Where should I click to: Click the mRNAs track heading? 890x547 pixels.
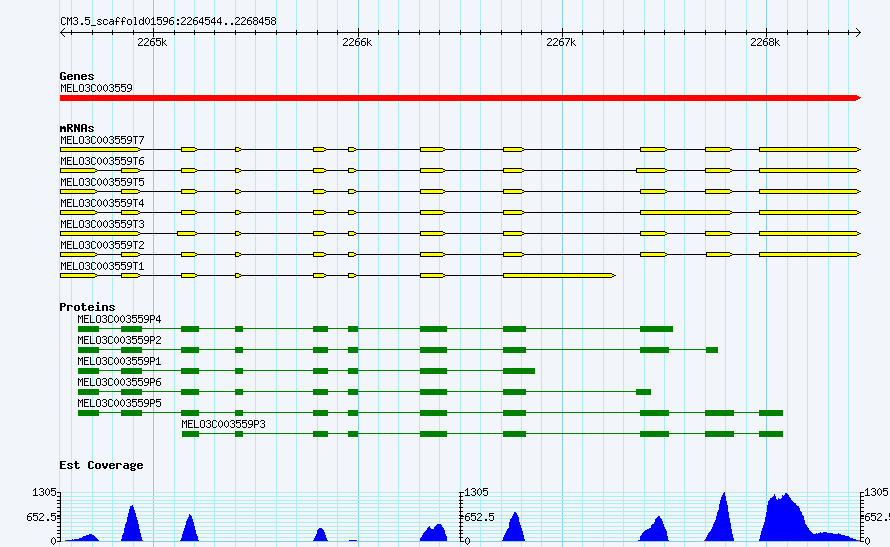(77, 128)
